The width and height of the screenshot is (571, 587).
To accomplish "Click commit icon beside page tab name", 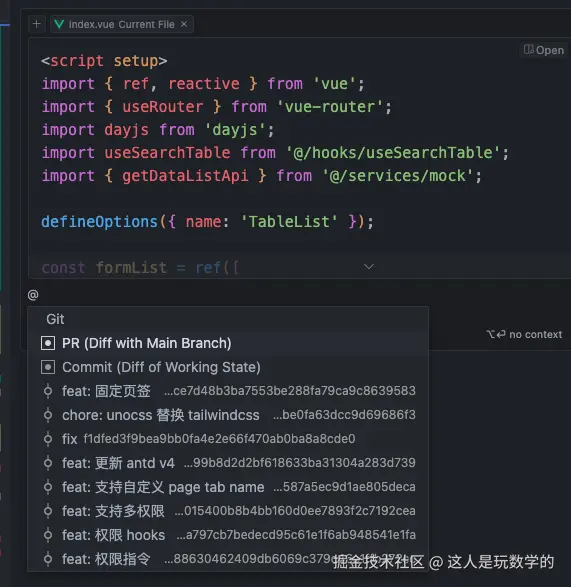I will [48, 487].
